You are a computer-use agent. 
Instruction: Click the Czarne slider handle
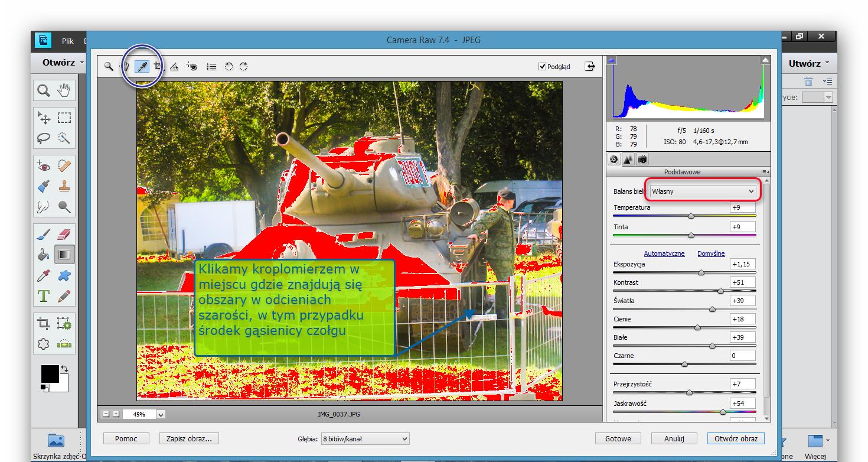pyautogui.click(x=684, y=364)
